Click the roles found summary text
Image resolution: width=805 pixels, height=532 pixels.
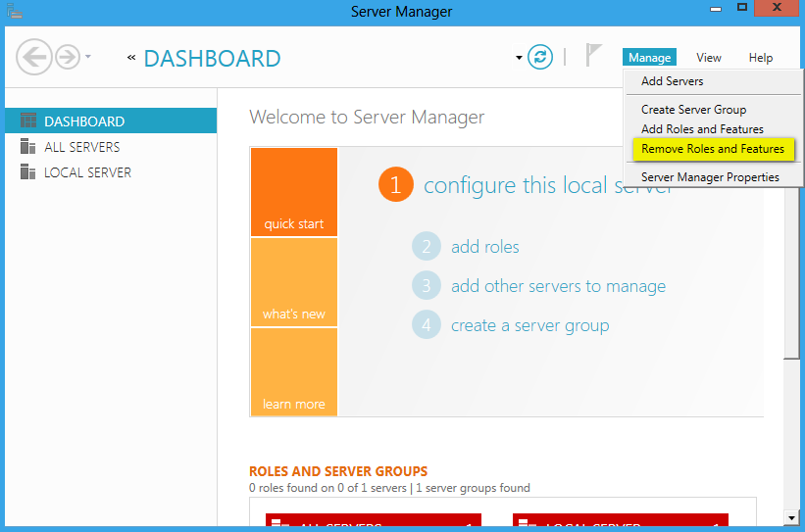click(389, 488)
